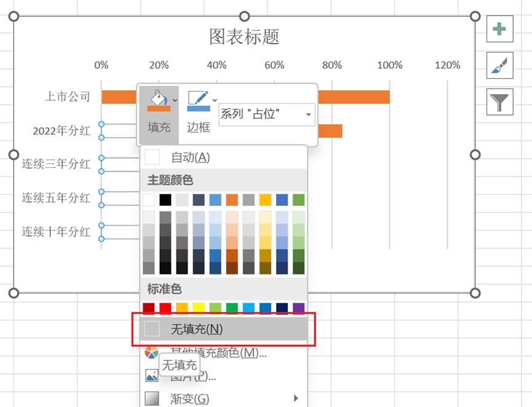Select the 连续五年分红 axis label
532x407 pixels.
tap(56, 198)
